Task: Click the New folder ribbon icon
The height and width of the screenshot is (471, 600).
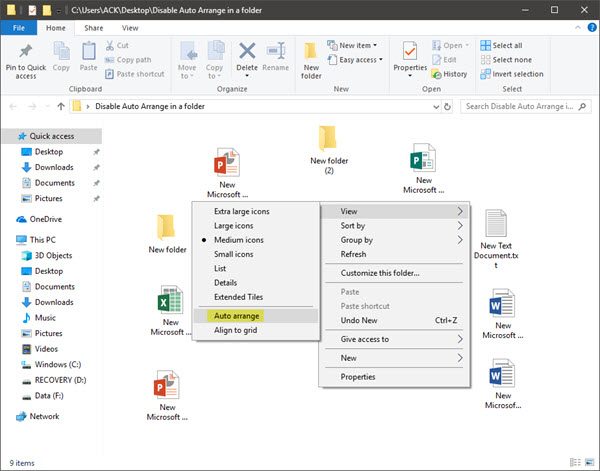Action: click(311, 52)
